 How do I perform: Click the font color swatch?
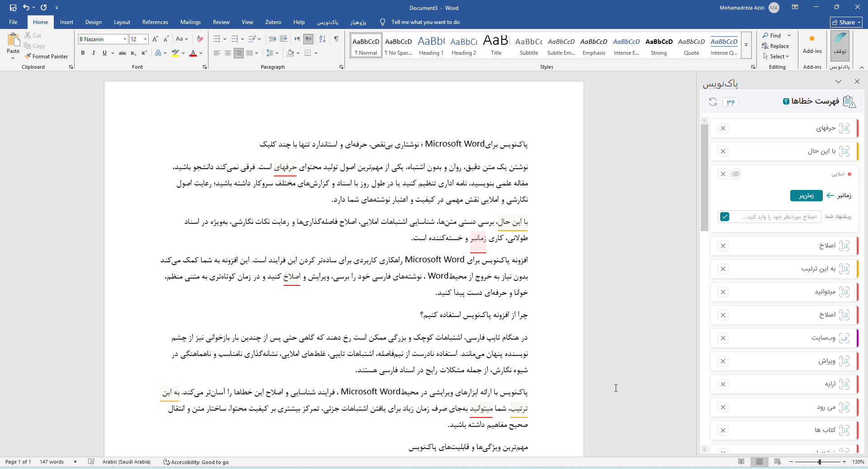pyautogui.click(x=193, y=53)
